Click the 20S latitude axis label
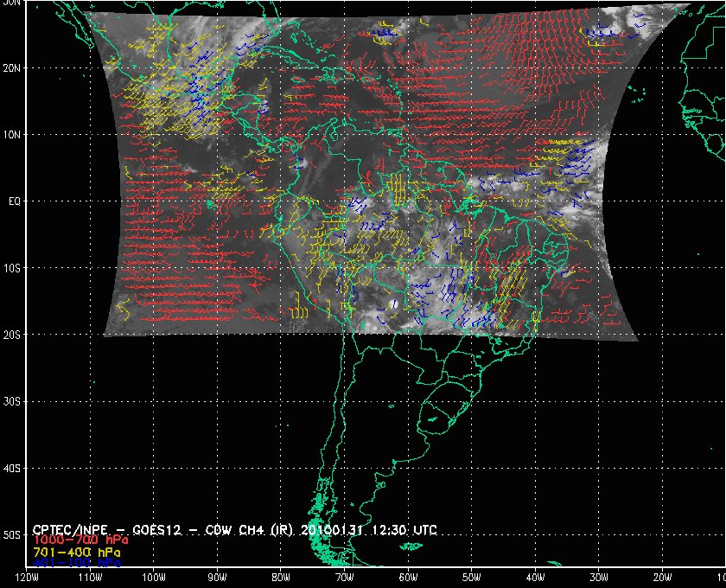Screen dimensions: 726x588 [11, 335]
